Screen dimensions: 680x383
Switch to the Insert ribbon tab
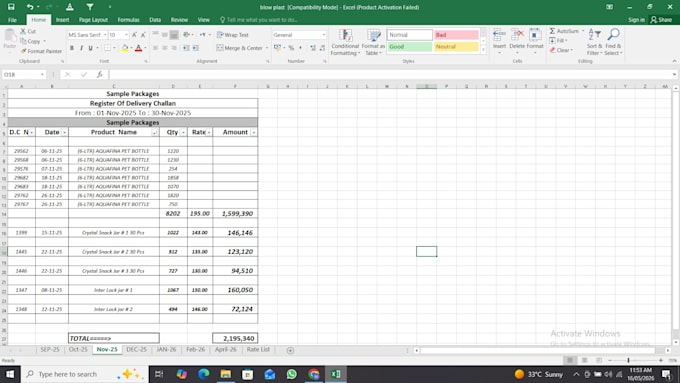tap(62, 20)
